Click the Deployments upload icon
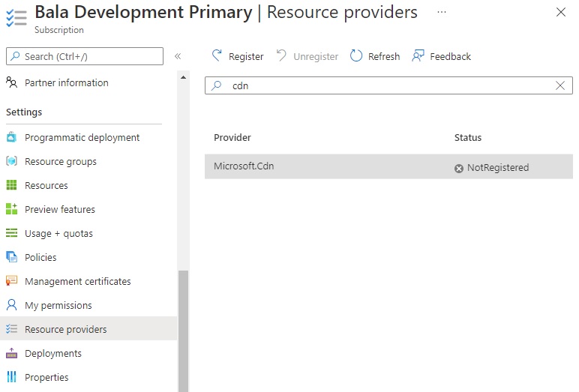The height and width of the screenshot is (392, 579). [x=11, y=353]
